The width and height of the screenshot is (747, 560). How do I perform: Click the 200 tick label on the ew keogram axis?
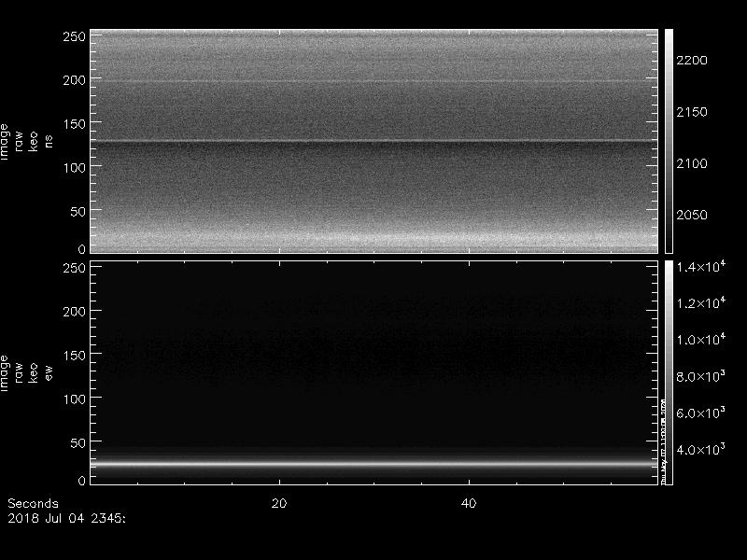[74, 312]
